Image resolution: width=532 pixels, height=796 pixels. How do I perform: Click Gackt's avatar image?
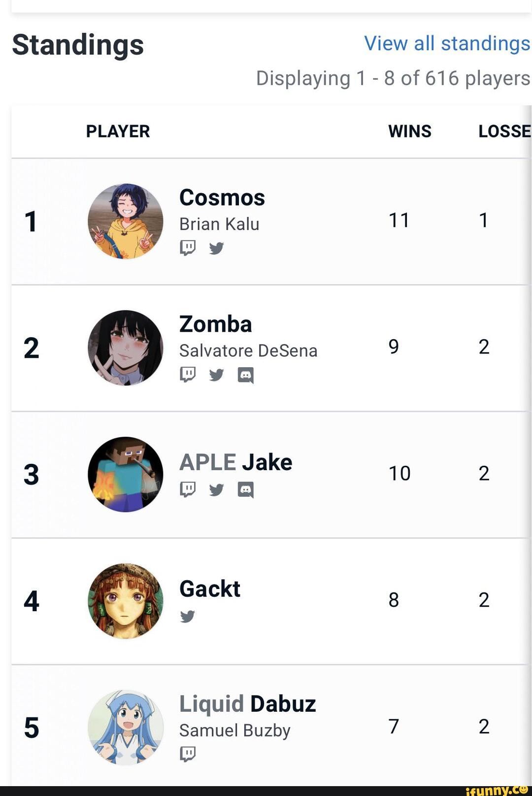point(126,601)
